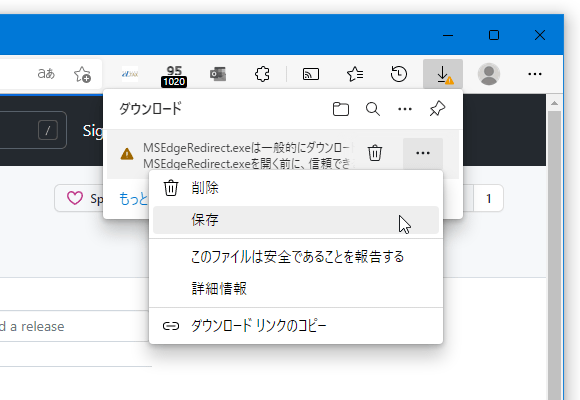The image size is (580, 400).
Task: Open Edge Settings and more menu
Action: pos(535,74)
